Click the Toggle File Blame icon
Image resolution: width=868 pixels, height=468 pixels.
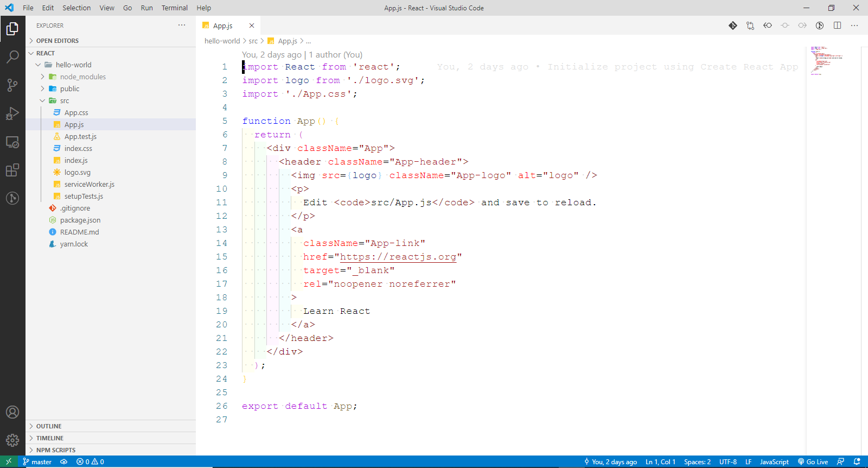820,26
